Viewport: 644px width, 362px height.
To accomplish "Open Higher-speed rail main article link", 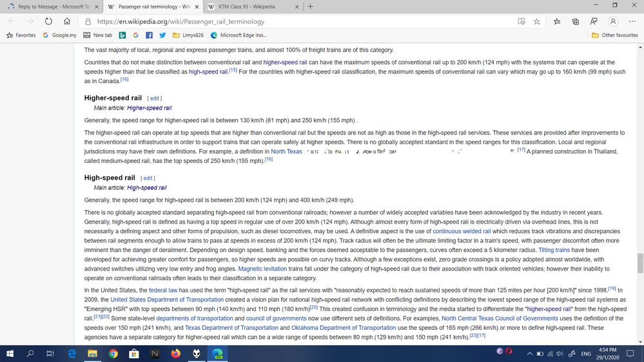I will coord(150,108).
